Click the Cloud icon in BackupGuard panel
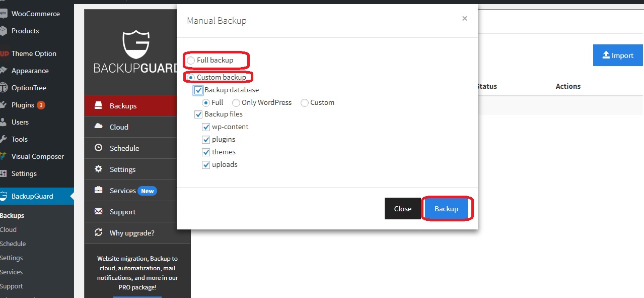644x298 pixels. click(x=99, y=127)
